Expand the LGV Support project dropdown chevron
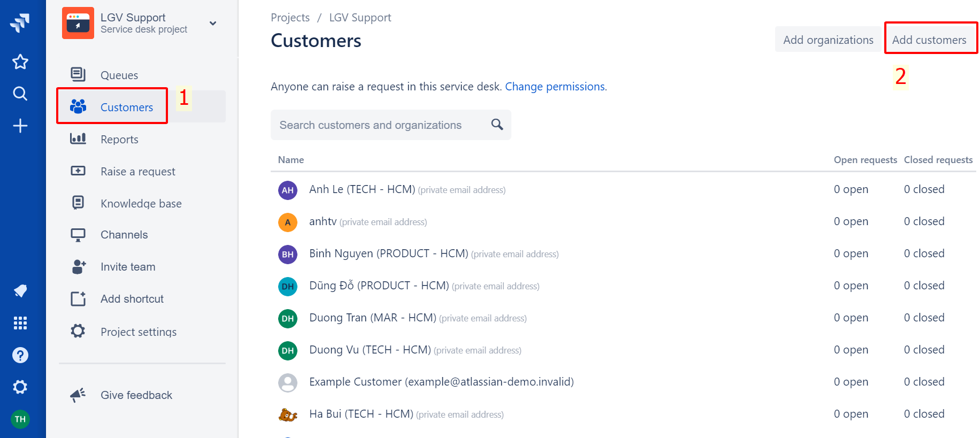 click(213, 24)
